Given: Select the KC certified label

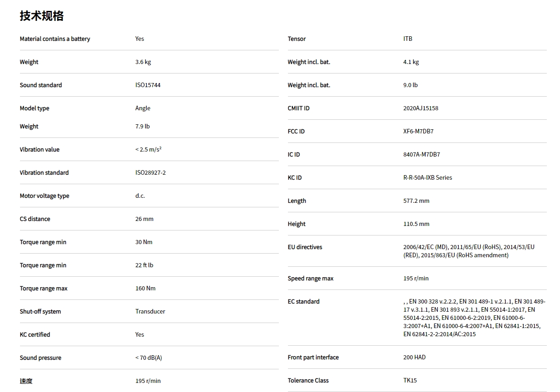Looking at the screenshot, I should point(35,334).
